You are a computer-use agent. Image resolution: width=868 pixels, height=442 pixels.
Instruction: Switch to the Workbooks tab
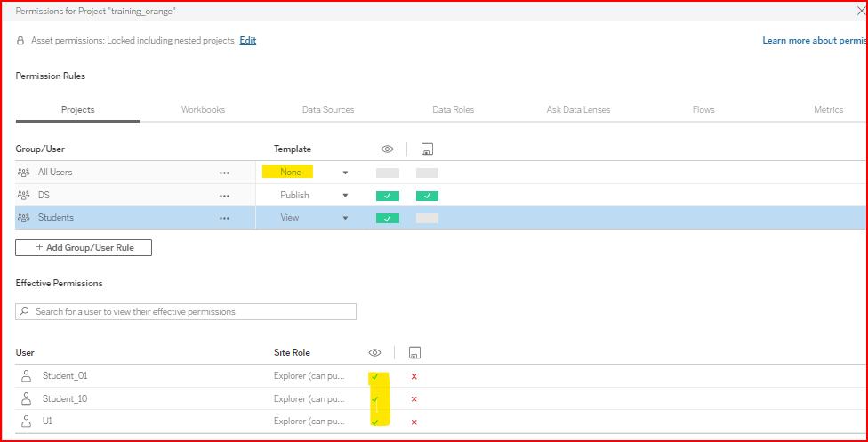tap(203, 110)
